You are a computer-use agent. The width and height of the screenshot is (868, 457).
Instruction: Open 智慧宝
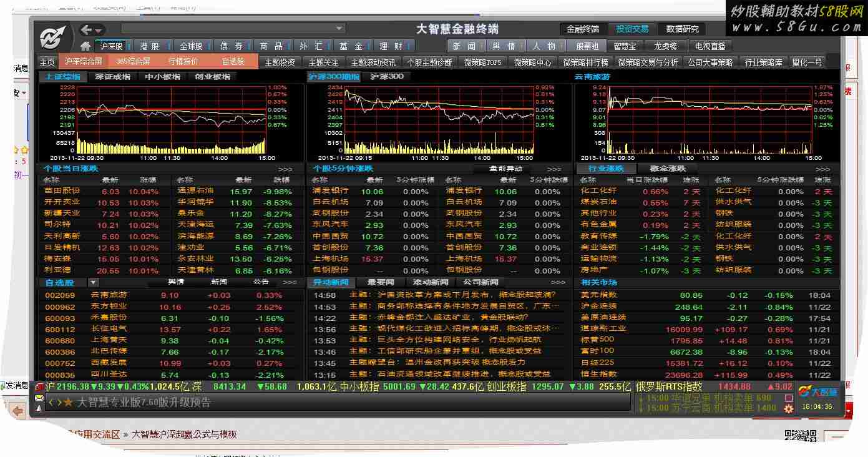(625, 46)
